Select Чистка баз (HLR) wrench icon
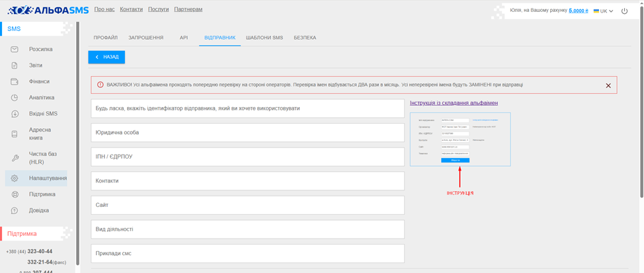 click(x=15, y=157)
